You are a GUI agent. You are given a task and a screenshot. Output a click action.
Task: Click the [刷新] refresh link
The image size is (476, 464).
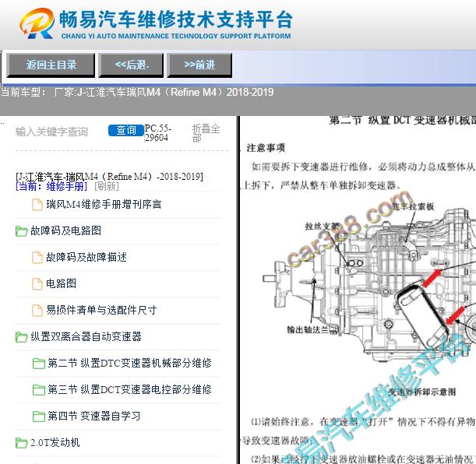(x=107, y=186)
